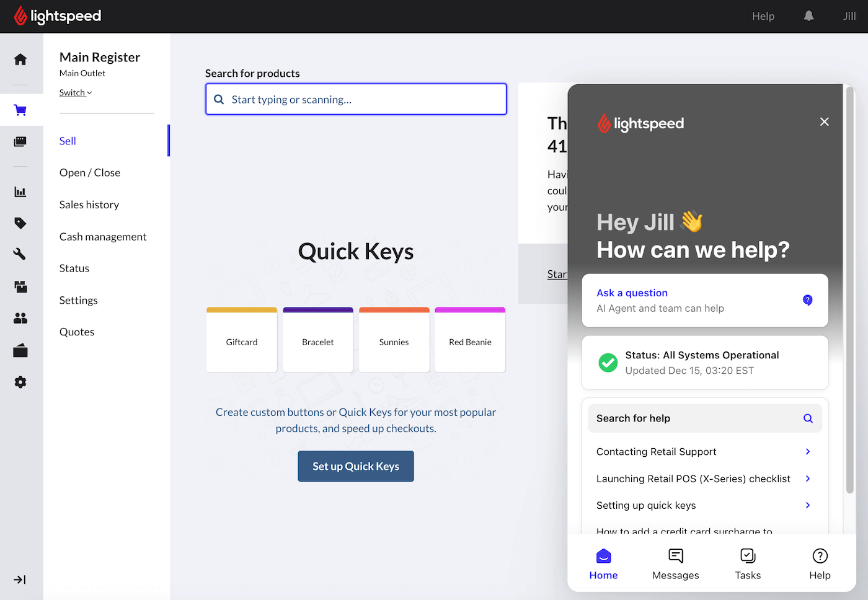Screen dimensions: 868x600
Task: Expand Setting up quick keys chevron
Action: (808, 505)
